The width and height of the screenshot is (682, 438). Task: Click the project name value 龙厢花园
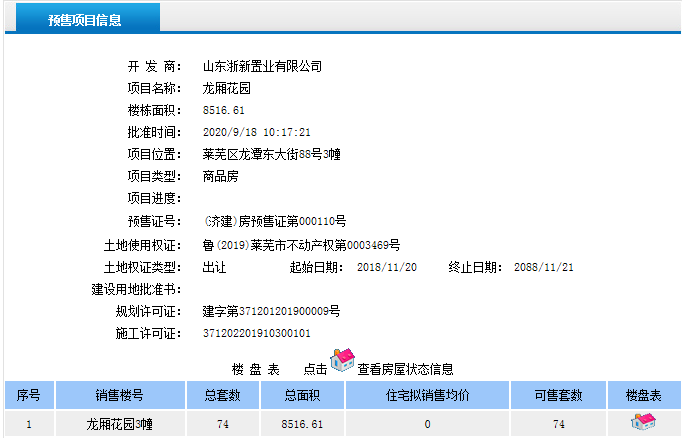226,88
